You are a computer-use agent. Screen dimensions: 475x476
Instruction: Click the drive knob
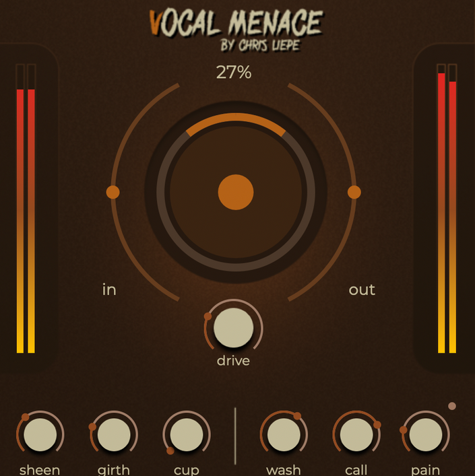[234, 328]
